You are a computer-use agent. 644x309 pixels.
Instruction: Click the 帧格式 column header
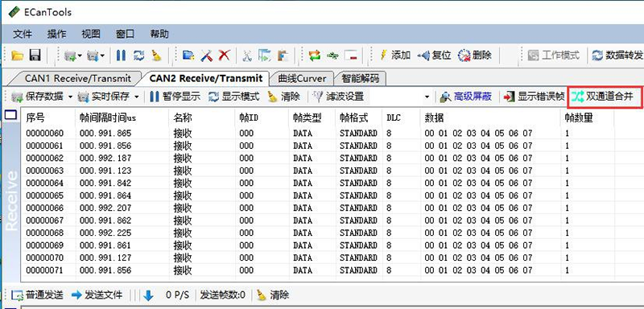click(x=359, y=118)
